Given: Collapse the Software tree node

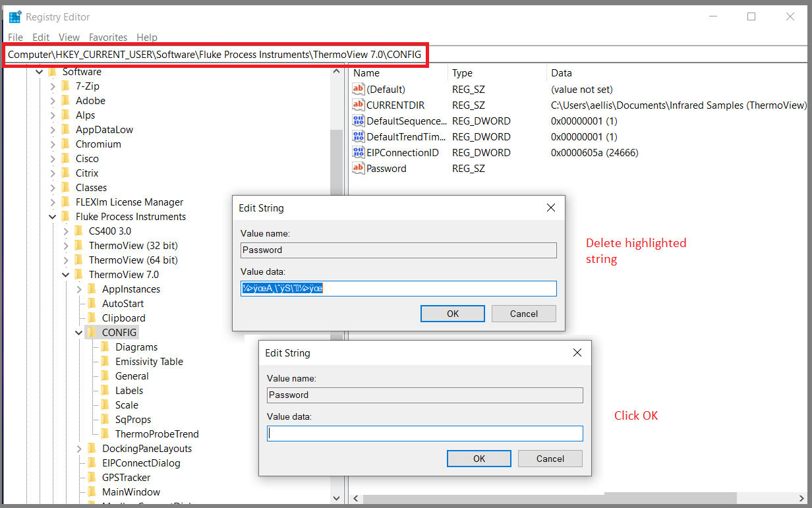Looking at the screenshot, I should point(40,72).
